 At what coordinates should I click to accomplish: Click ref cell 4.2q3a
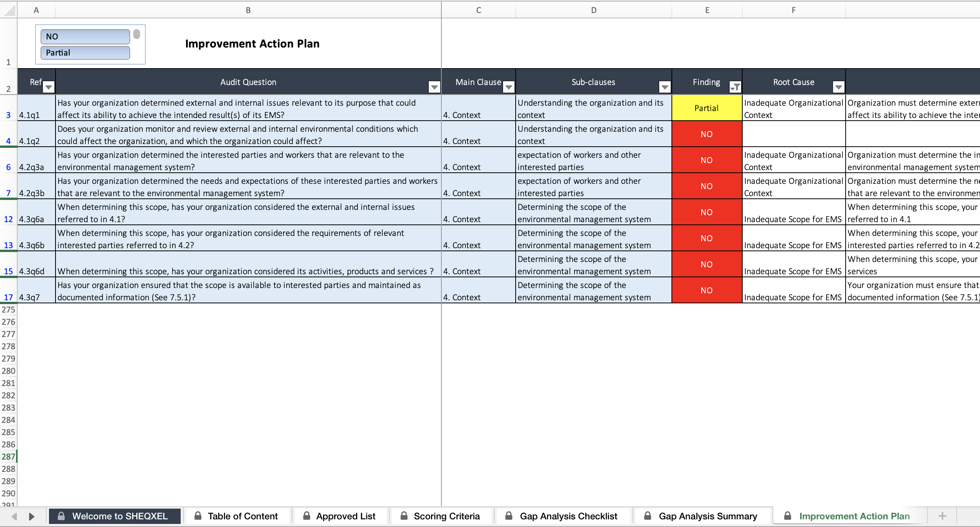point(36,160)
